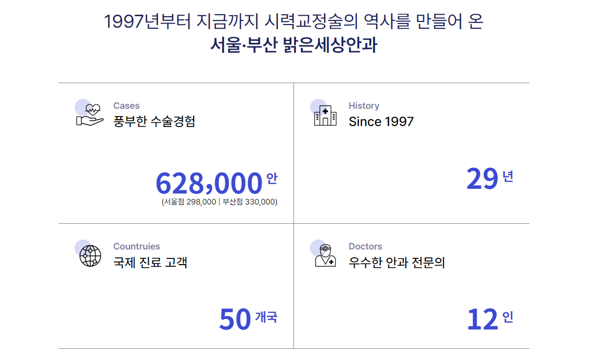599x364 pixels.
Task: Click the globe Countries icon
Action: 88,254
